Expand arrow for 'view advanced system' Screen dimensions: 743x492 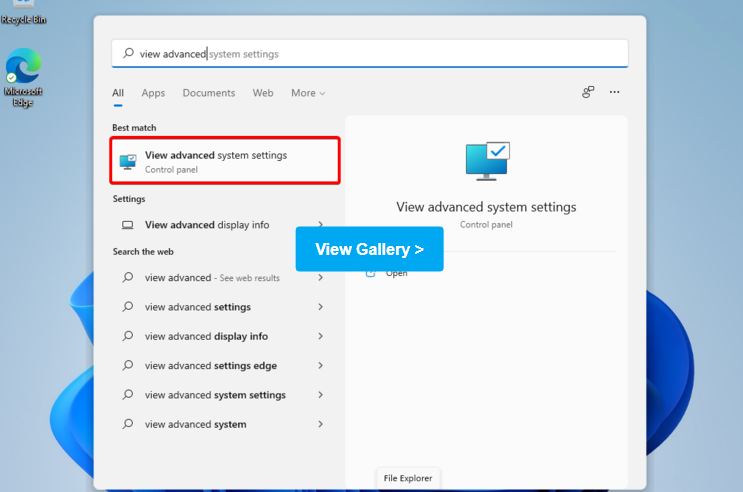[321, 424]
